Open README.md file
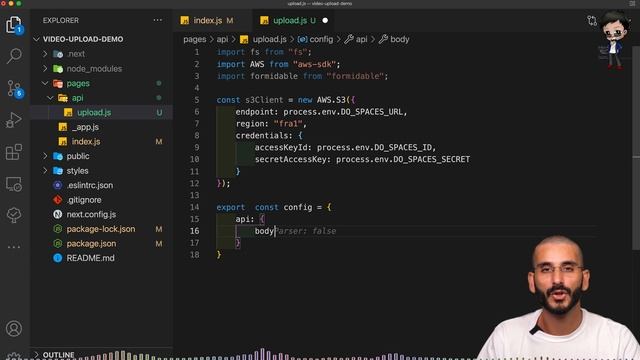Image resolution: width=640 pixels, height=360 pixels. point(91,258)
